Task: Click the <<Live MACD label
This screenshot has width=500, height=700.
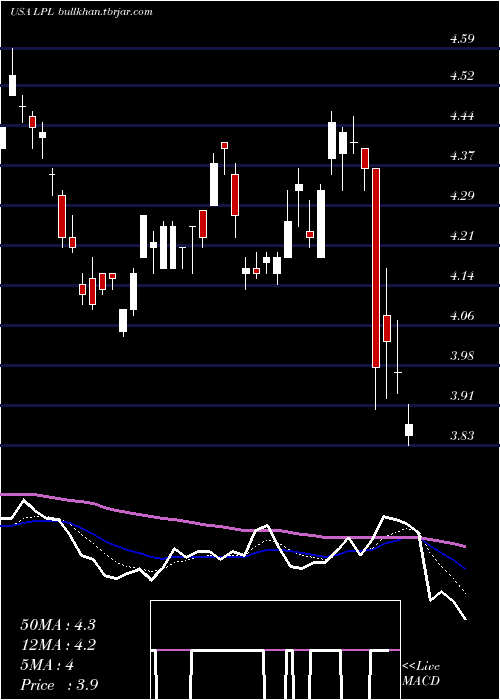Action: tap(421, 673)
